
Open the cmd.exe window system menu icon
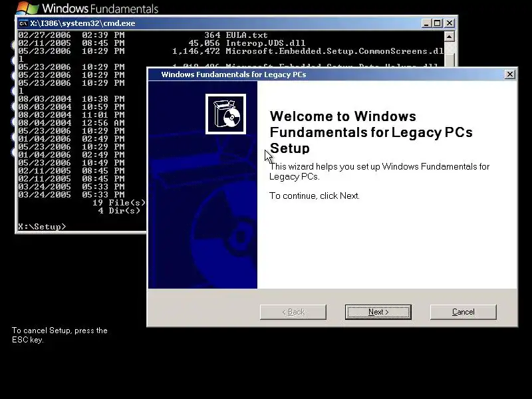(x=23, y=23)
